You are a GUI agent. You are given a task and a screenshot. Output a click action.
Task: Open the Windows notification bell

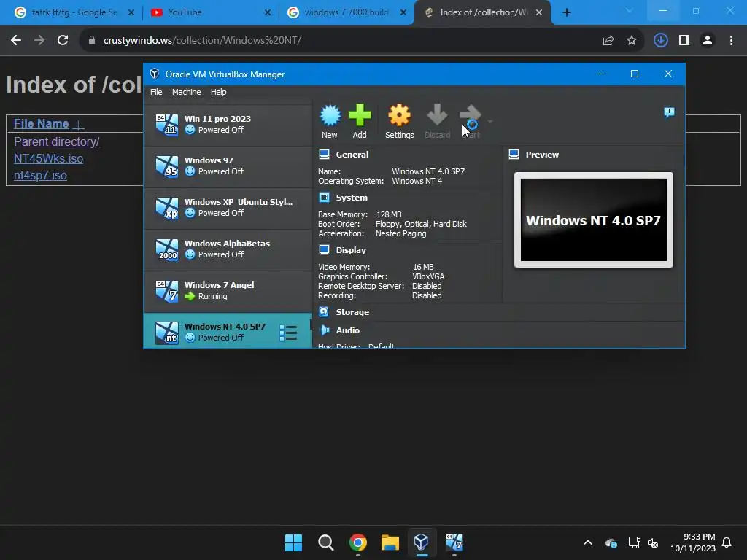tap(727, 542)
